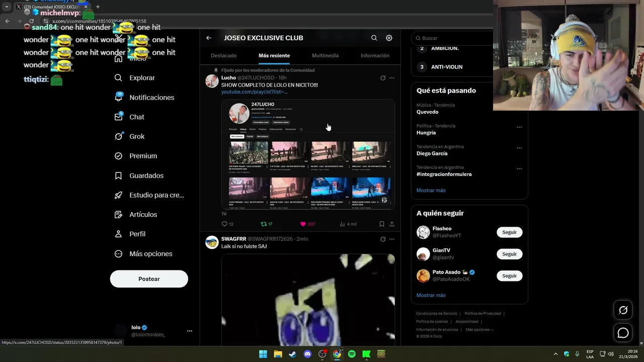Image resolution: width=644 pixels, height=362 pixels.
Task: Open browser tab search dropdown
Action: tap(7, 7)
